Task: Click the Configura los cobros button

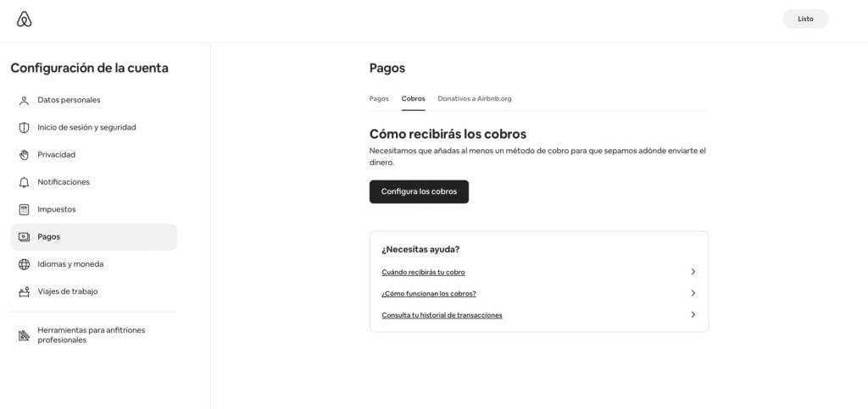Action: (x=419, y=191)
